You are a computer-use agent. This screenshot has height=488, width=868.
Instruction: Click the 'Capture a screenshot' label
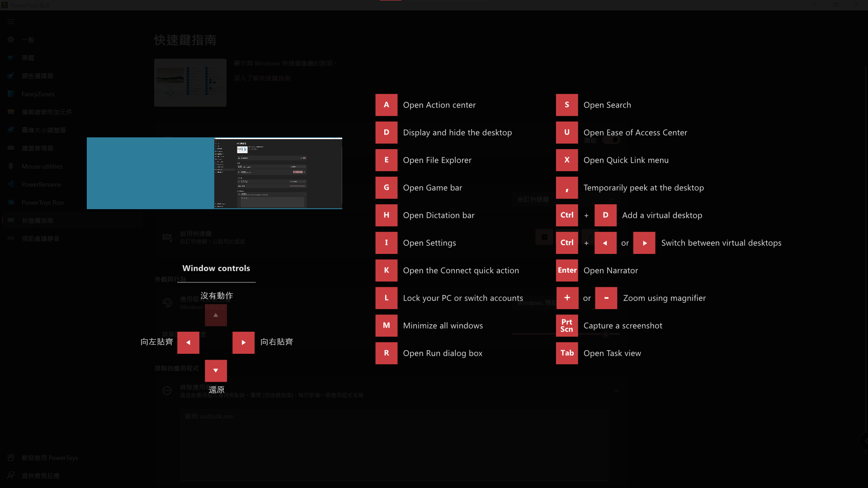tap(623, 325)
